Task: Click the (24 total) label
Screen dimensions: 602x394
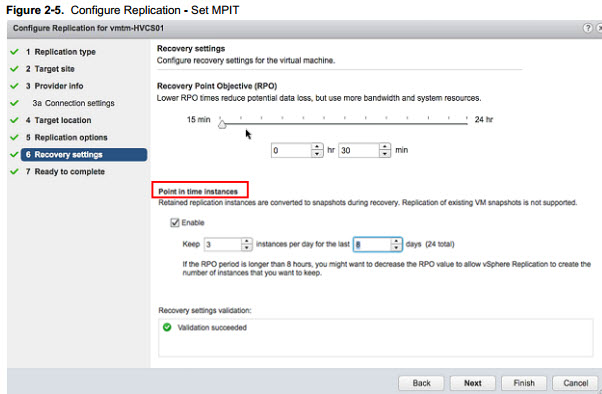Action: pos(440,244)
